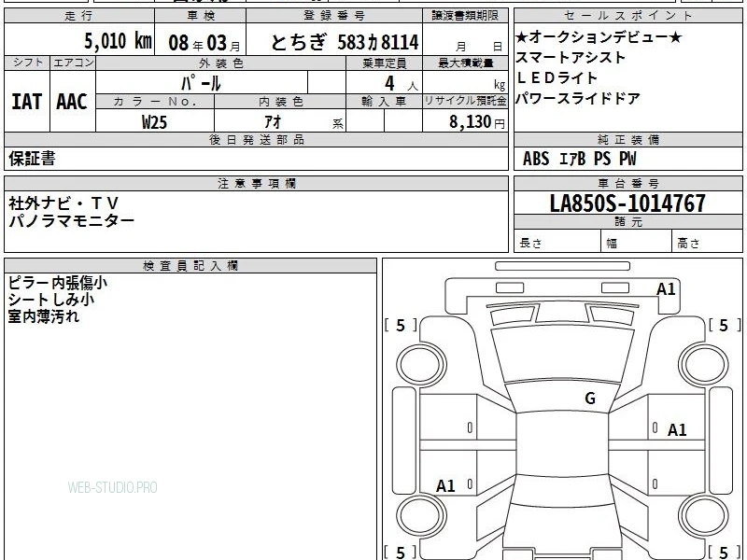Click the 乗車定員 header

point(384,63)
